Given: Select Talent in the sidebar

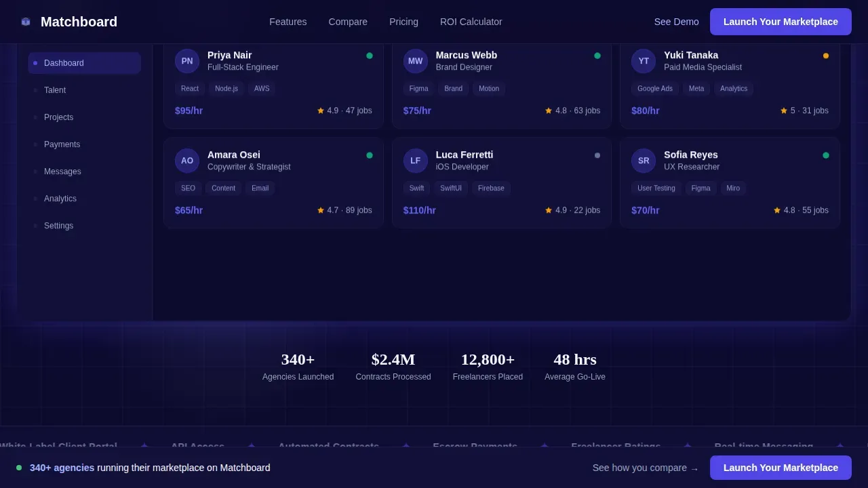Looking at the screenshot, I should point(85,90).
